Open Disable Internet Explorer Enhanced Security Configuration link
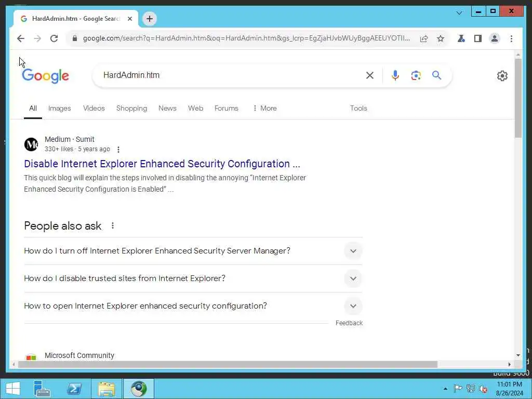The image size is (532, 399). pos(162,164)
